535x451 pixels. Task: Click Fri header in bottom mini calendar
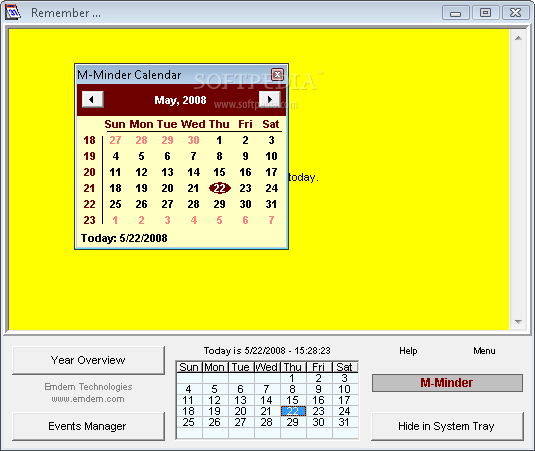pos(318,367)
